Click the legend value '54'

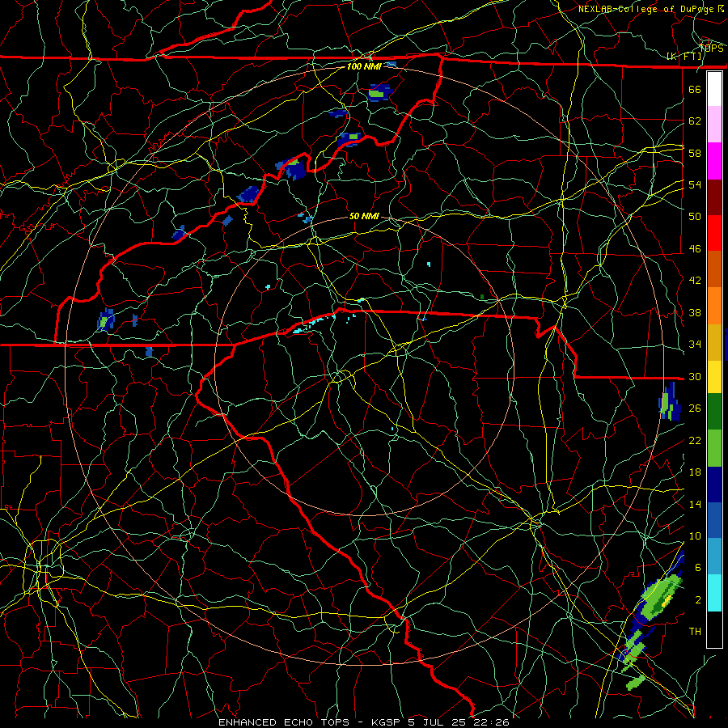(695, 184)
